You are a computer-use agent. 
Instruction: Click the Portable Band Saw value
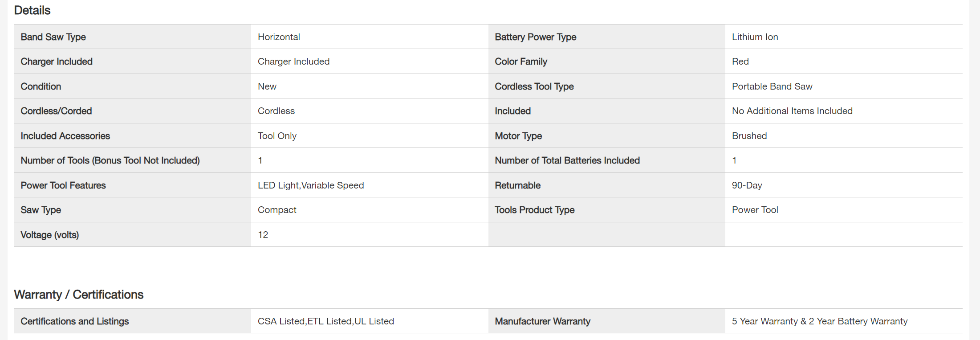[x=772, y=86]
